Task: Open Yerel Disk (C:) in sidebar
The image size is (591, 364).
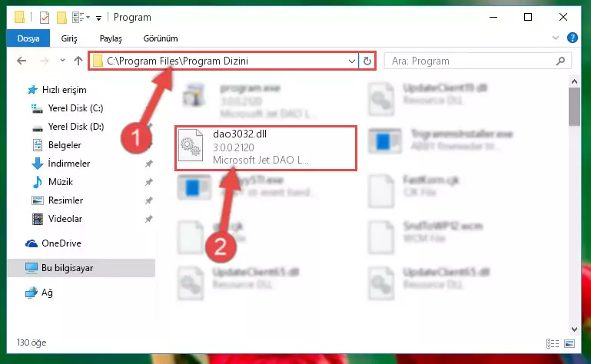Action: 75,108
